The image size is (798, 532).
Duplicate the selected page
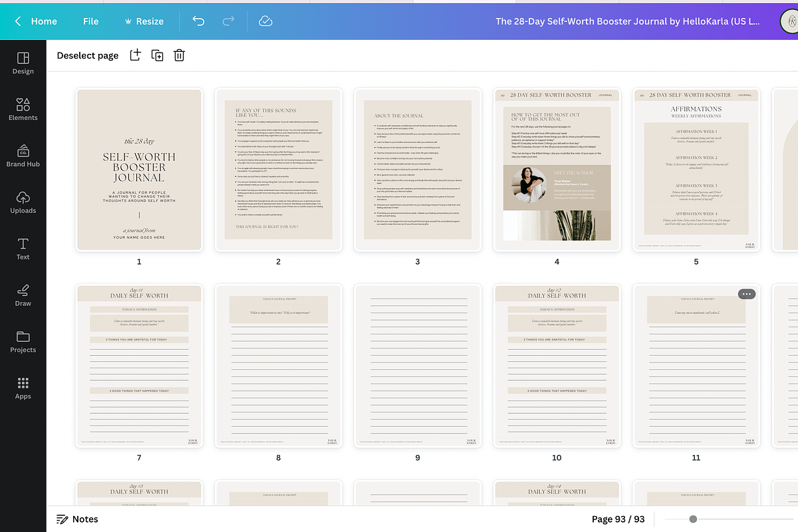pyautogui.click(x=158, y=55)
